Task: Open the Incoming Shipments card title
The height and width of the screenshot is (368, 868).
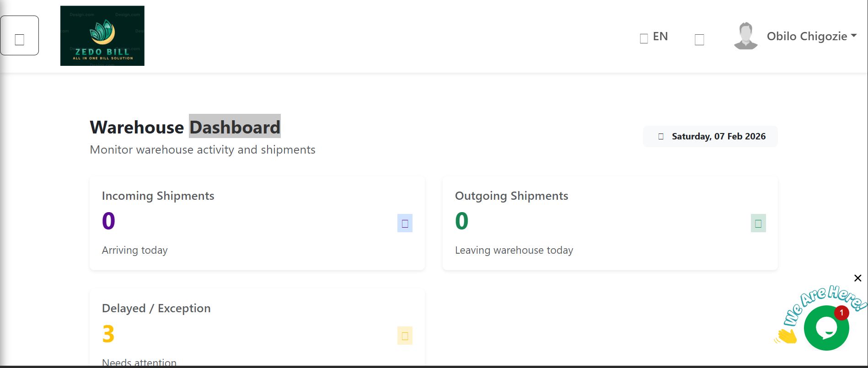Action: pyautogui.click(x=158, y=196)
